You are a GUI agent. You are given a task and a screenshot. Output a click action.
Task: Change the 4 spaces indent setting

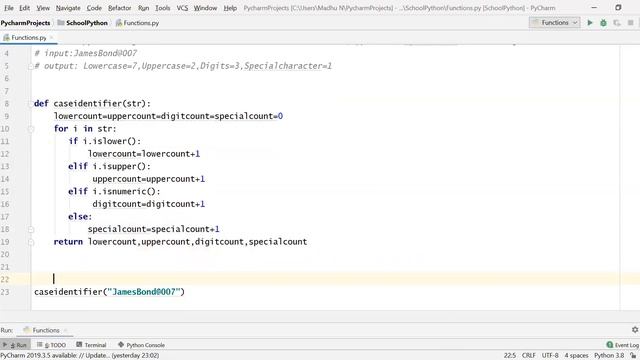576,356
